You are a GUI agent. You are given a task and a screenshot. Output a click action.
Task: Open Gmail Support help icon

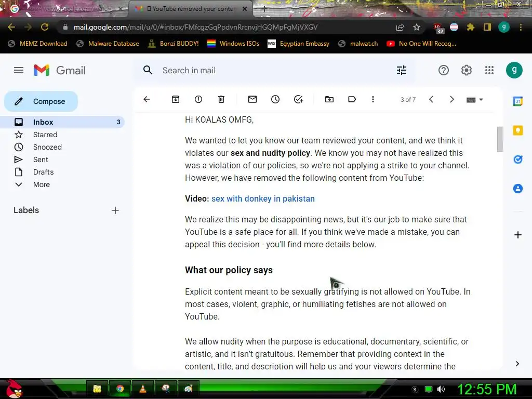pos(444,70)
